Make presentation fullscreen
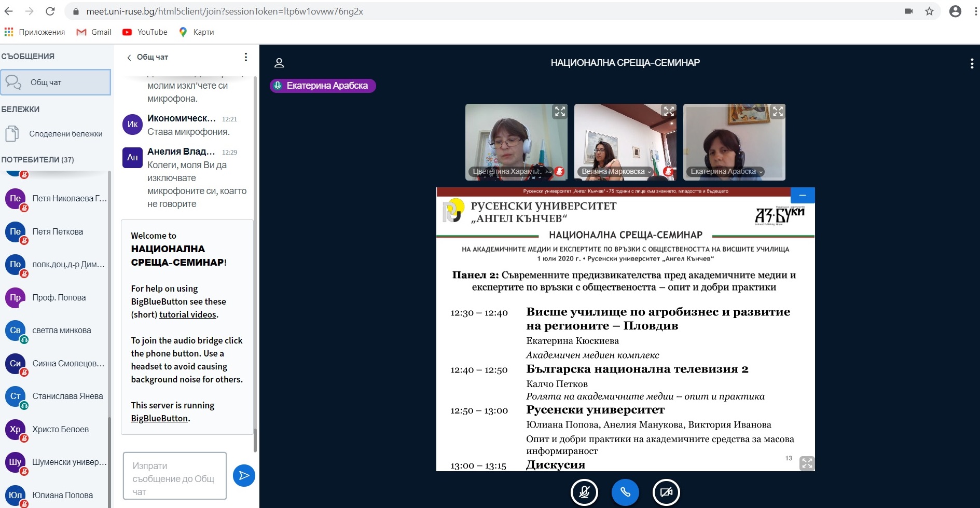980x508 pixels. pyautogui.click(x=807, y=463)
